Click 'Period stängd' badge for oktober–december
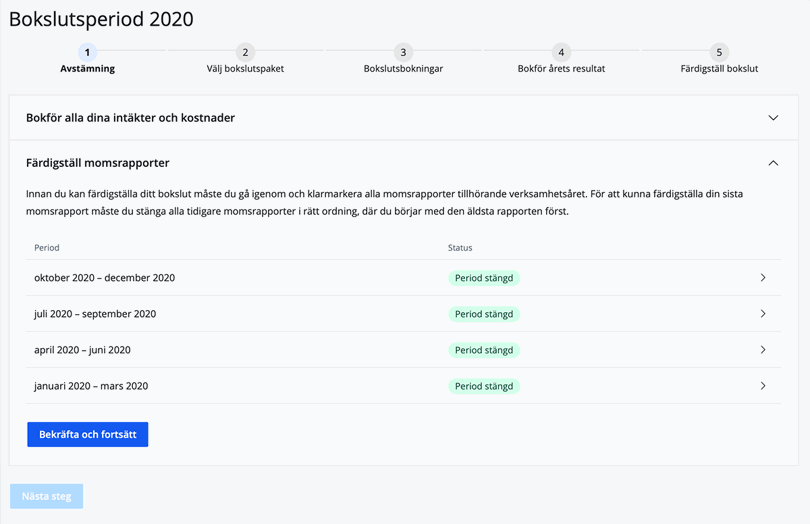 click(484, 278)
